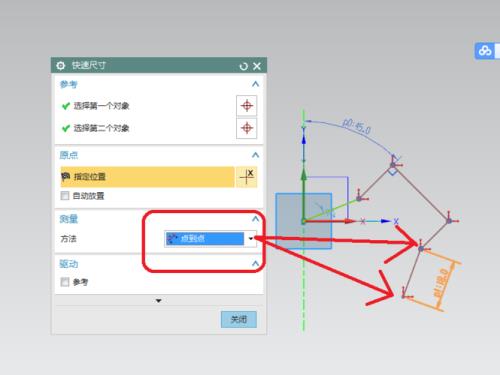This screenshot has height=375, width=500.
Task: Reset the dialog using the refresh icon
Action: pos(244,66)
